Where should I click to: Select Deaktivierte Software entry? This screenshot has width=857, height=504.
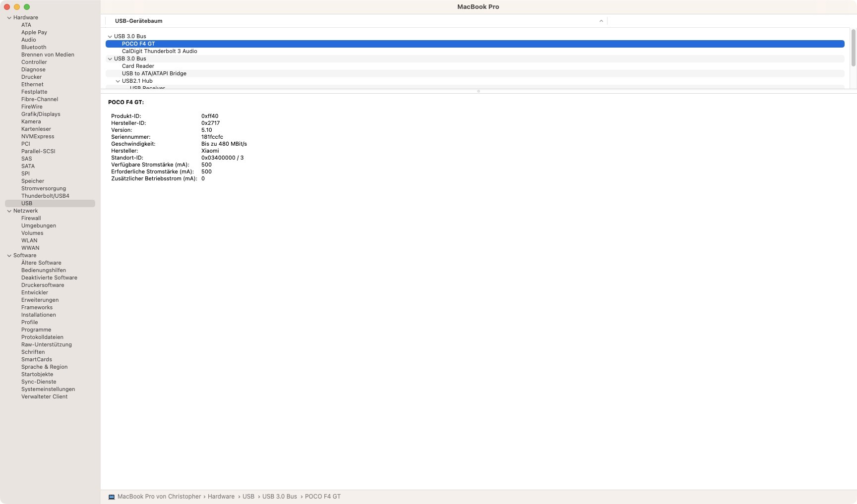click(x=49, y=278)
